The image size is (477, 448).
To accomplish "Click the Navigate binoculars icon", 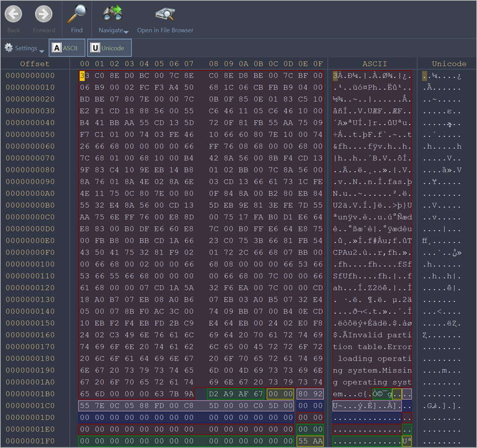I will coord(112,13).
